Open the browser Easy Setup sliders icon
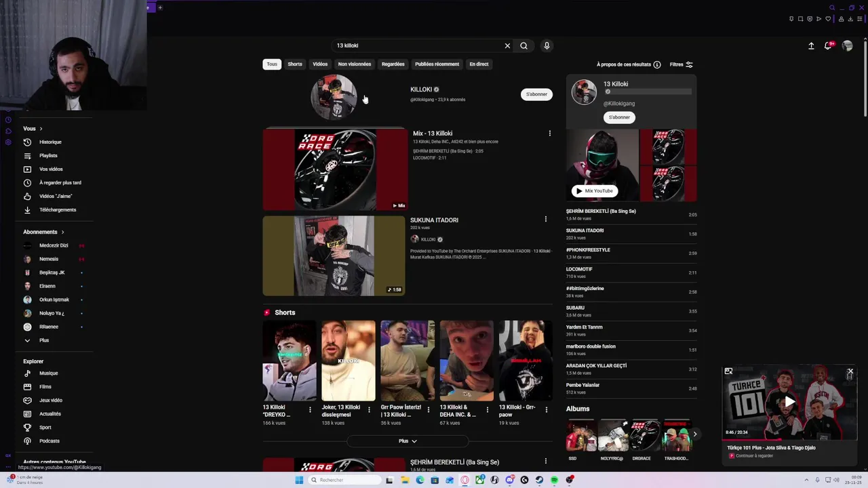The width and height of the screenshot is (868, 488). point(859,19)
